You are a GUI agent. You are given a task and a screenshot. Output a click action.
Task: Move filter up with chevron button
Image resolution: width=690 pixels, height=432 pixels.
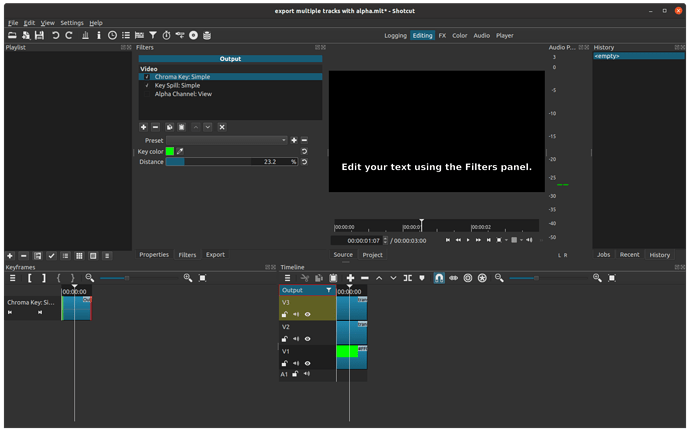coord(196,127)
